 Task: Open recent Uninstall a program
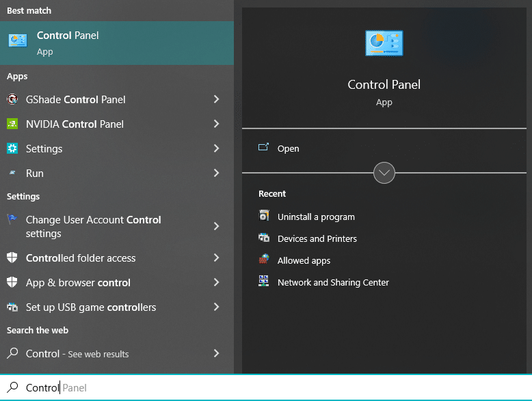tap(384, 217)
